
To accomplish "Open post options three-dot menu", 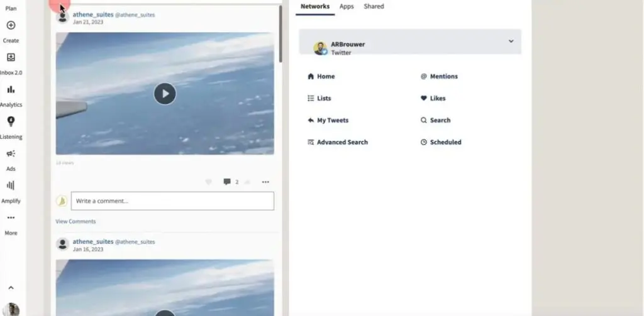I will [265, 182].
